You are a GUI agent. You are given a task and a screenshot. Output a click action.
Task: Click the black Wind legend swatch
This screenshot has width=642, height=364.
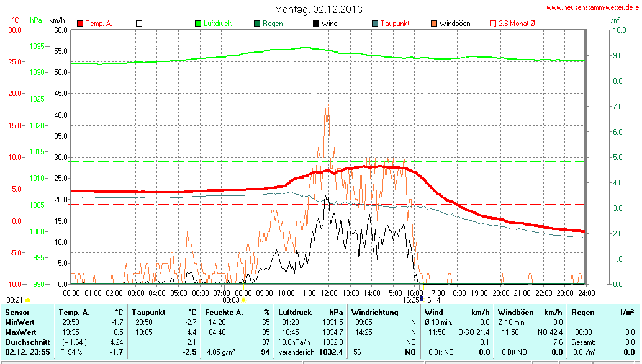click(316, 24)
